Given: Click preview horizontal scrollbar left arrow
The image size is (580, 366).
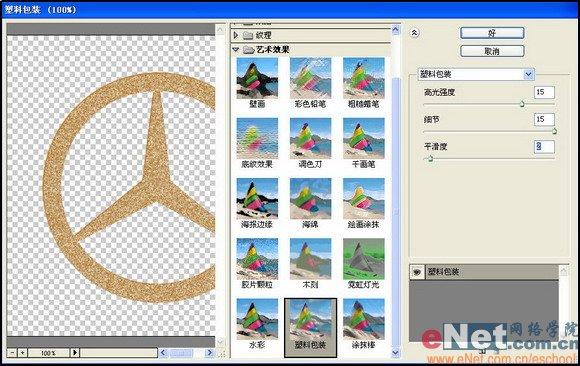Looking at the screenshot, I should pyautogui.click(x=163, y=353).
